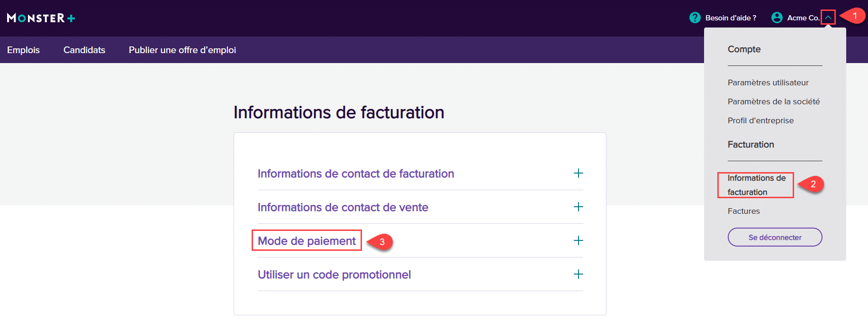Click the help question mark icon

pos(695,18)
